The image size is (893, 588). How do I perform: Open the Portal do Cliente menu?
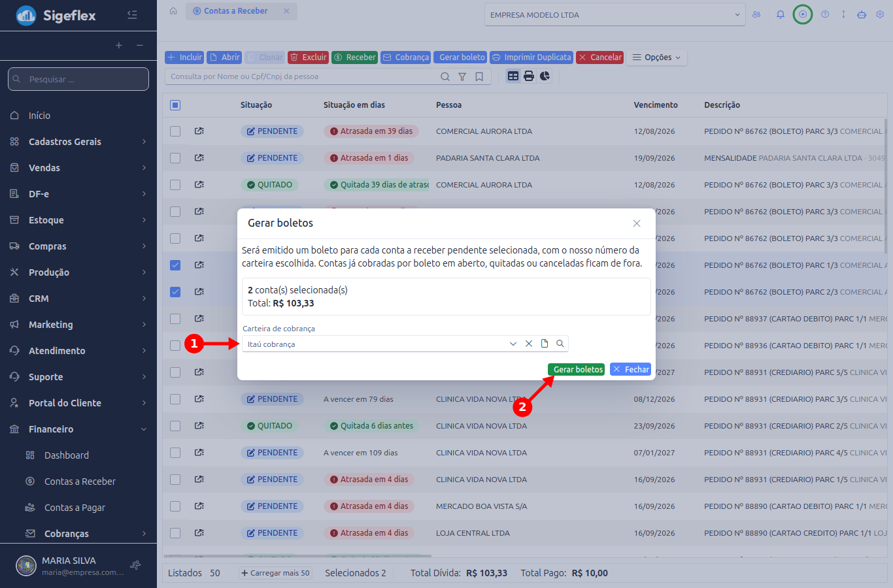(78, 403)
